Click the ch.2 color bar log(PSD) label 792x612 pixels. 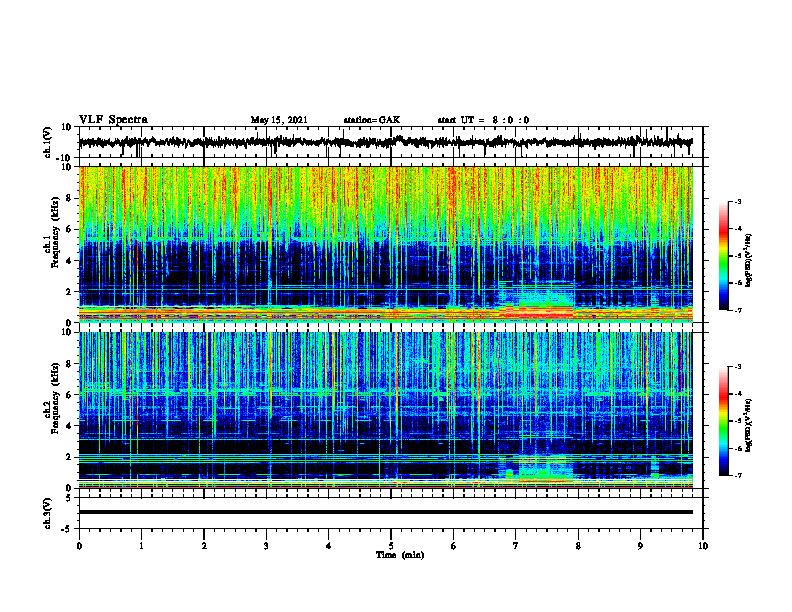pyautogui.click(x=749, y=425)
